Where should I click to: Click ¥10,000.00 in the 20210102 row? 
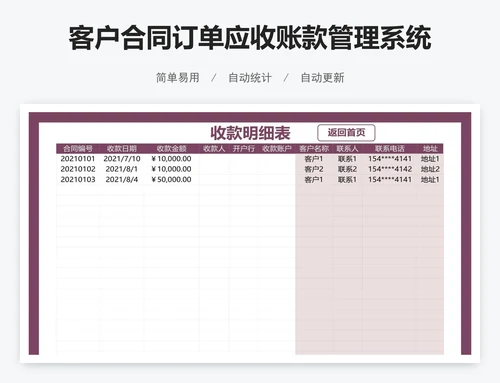[x=171, y=169]
